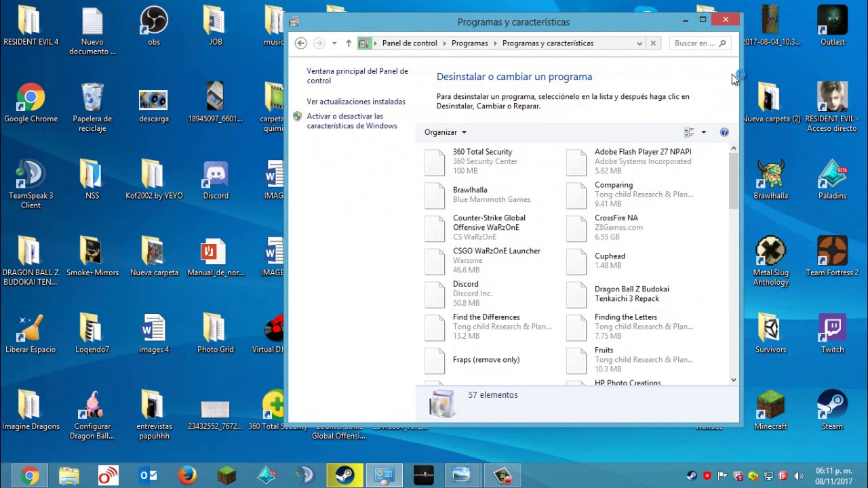868x488 pixels.
Task: Open File Explorer from the taskbar
Action: tap(69, 476)
